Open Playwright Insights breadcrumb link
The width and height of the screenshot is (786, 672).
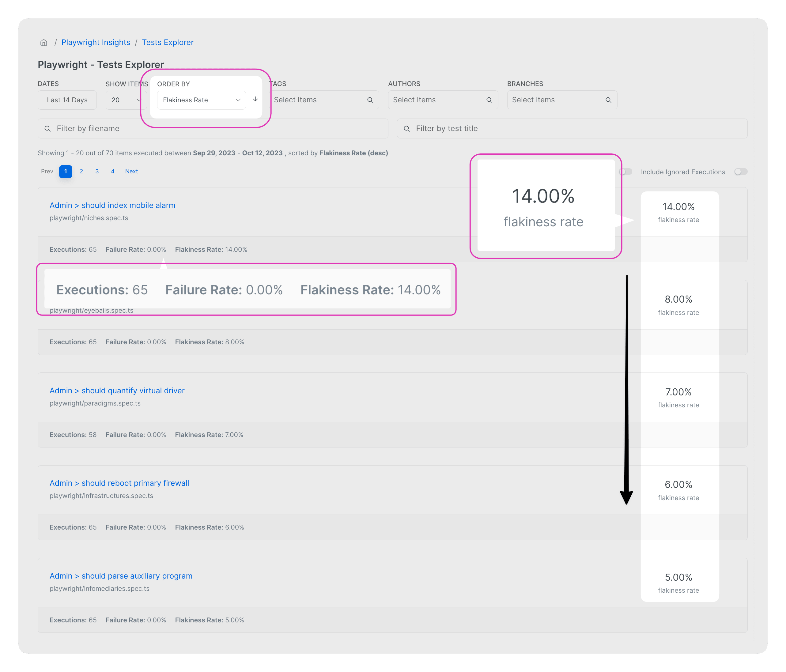pos(96,43)
